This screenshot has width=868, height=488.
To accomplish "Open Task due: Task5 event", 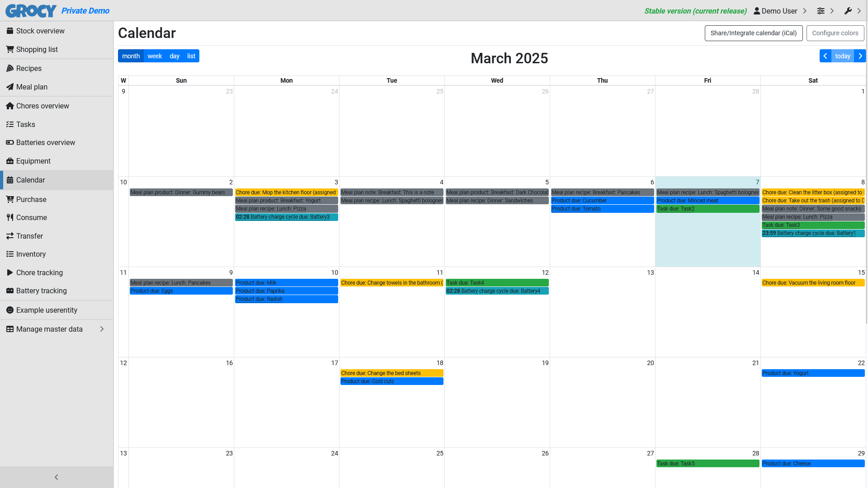I will pyautogui.click(x=708, y=464).
